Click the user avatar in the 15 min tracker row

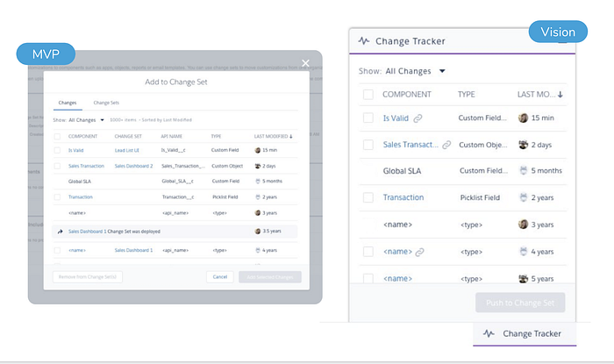click(x=524, y=118)
